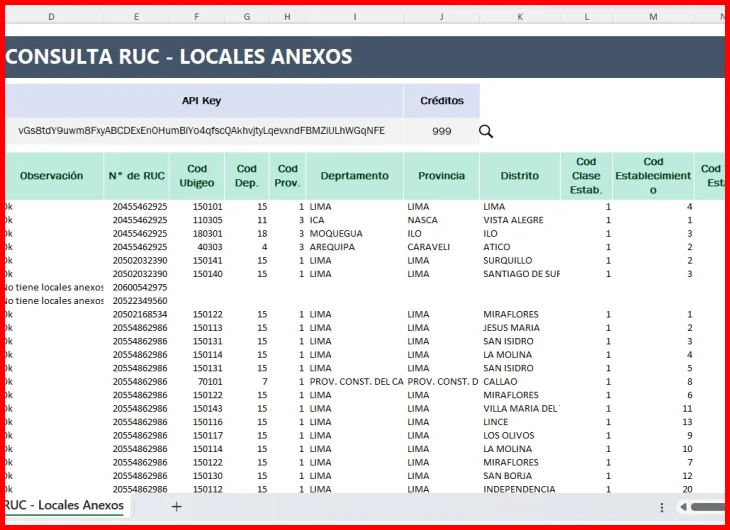Select the cell with ubigeo 150117
The width and height of the screenshot is (730, 530).
click(x=196, y=435)
